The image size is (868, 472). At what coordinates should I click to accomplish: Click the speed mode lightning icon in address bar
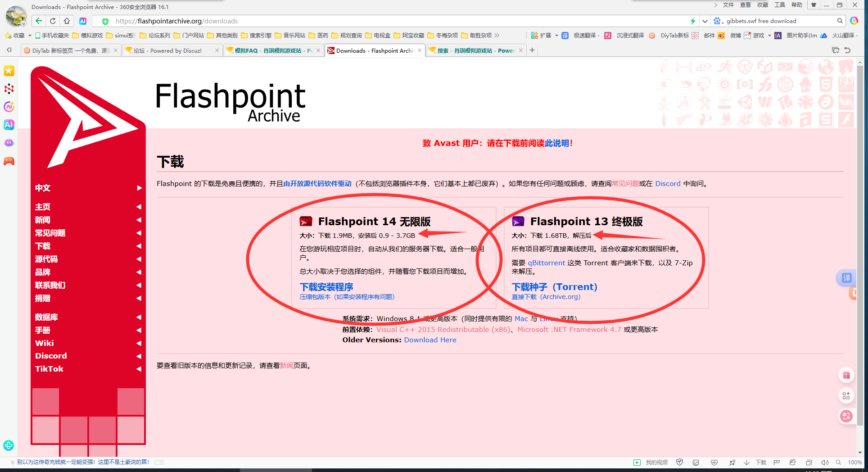tap(693, 21)
